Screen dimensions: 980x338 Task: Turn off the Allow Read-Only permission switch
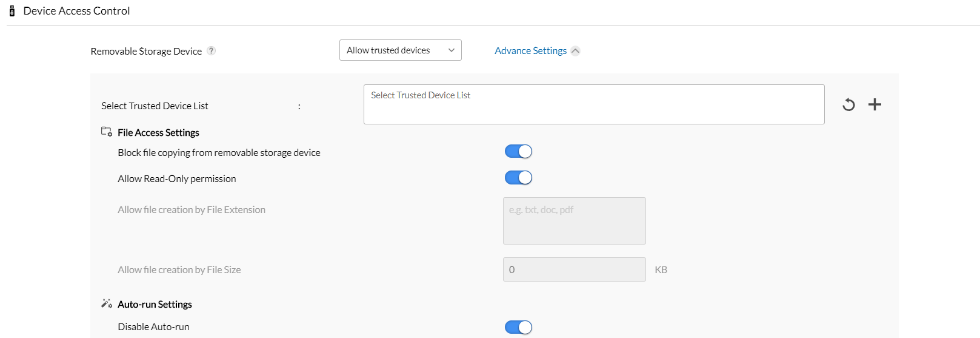518,178
